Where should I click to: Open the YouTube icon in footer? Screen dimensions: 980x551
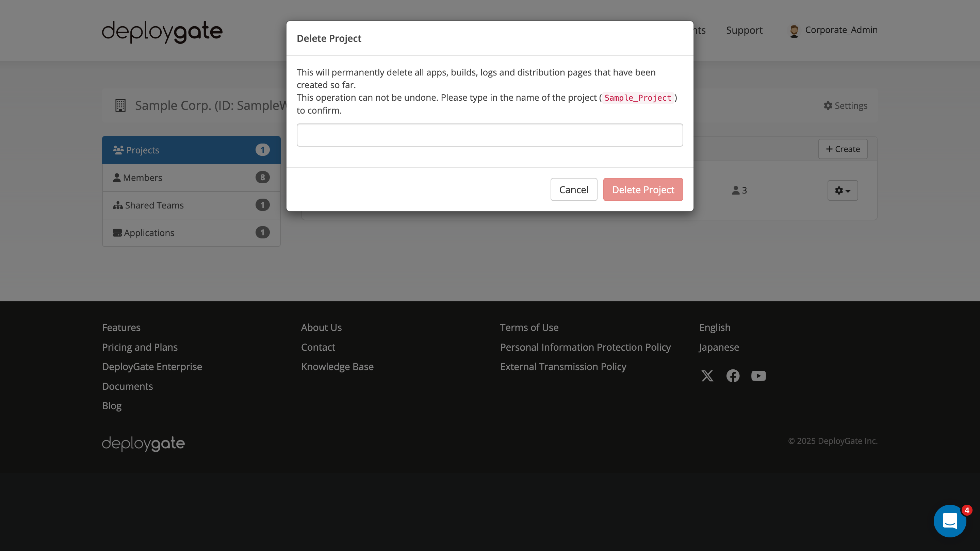pyautogui.click(x=758, y=376)
